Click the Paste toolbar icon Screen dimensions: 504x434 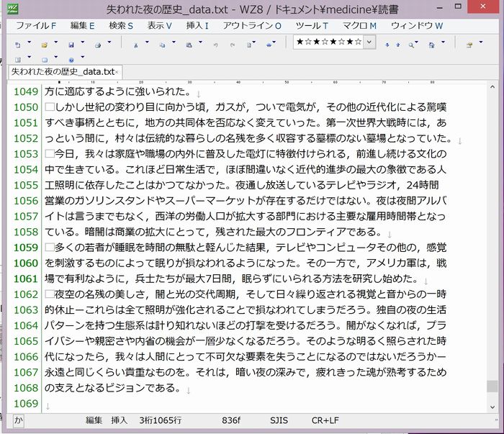click(189, 45)
